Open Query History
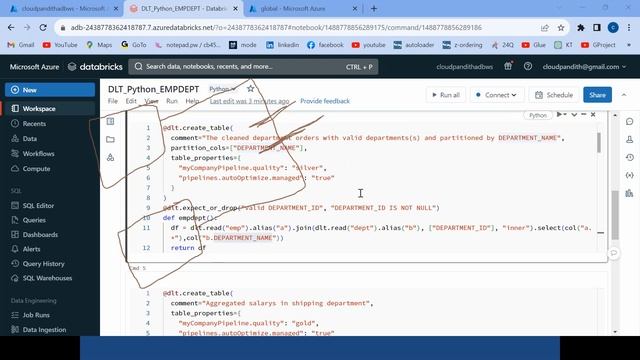640x360 pixels. (43, 264)
